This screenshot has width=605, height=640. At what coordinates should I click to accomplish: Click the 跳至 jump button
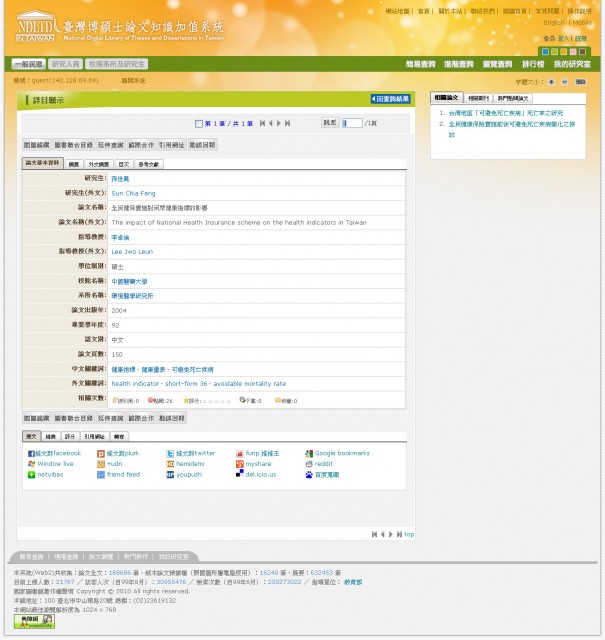pyautogui.click(x=330, y=122)
